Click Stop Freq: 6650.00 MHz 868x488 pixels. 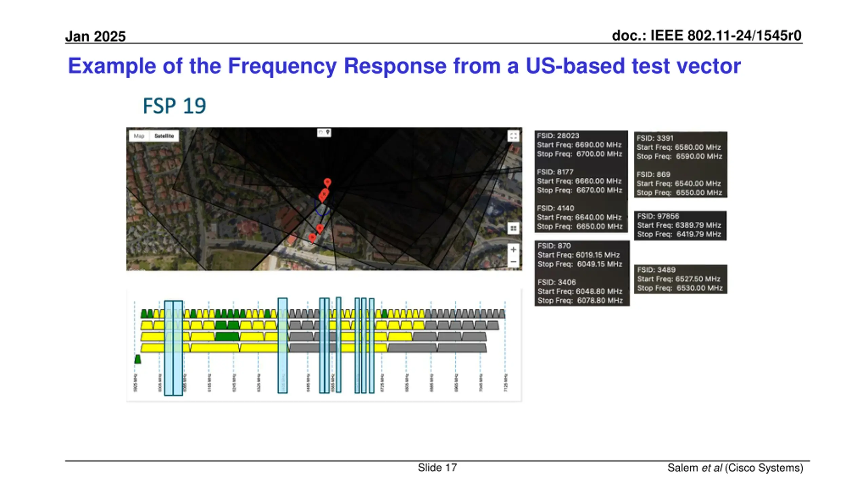(x=579, y=227)
